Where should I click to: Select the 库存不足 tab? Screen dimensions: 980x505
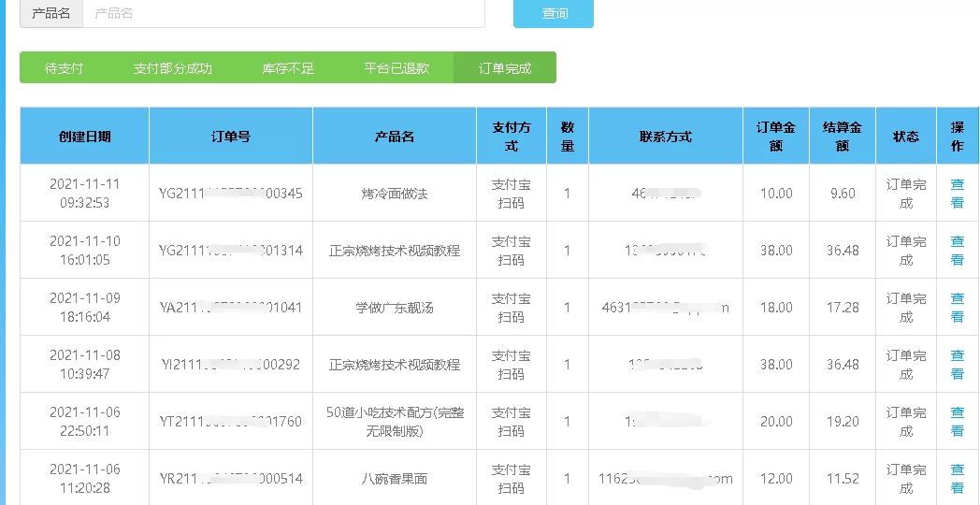[x=288, y=68]
